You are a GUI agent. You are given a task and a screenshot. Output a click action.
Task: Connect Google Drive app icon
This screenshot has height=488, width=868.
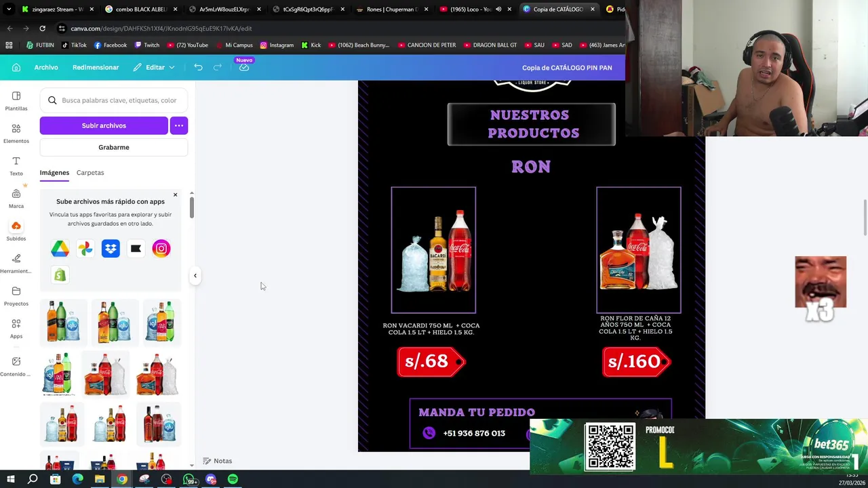tap(60, 249)
